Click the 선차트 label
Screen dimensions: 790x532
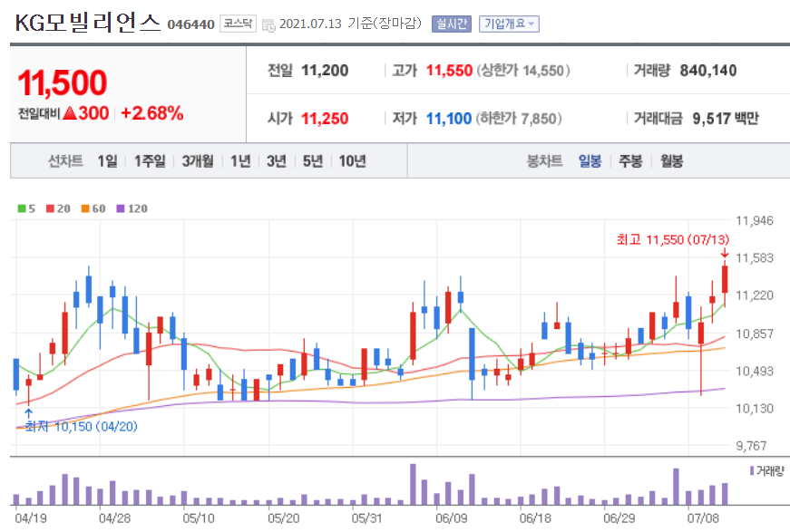point(65,161)
